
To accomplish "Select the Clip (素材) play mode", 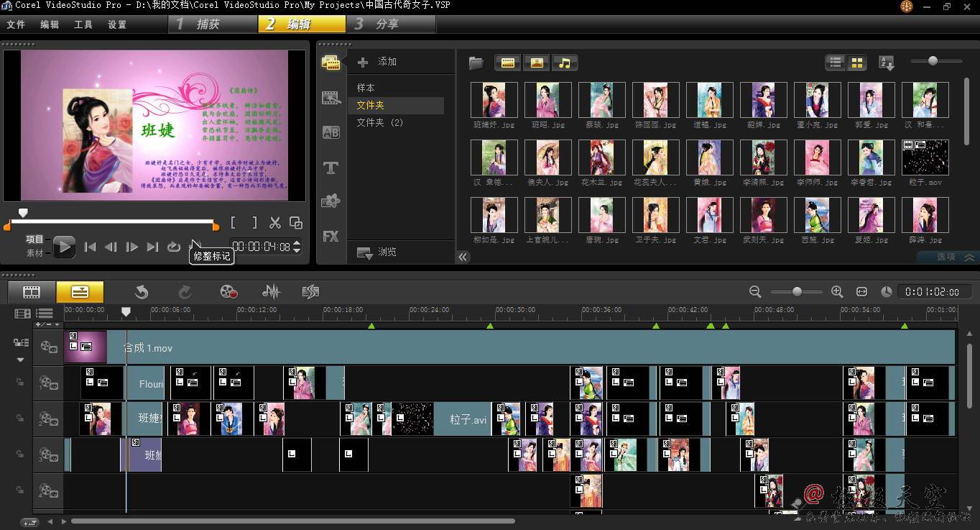I will pos(34,252).
